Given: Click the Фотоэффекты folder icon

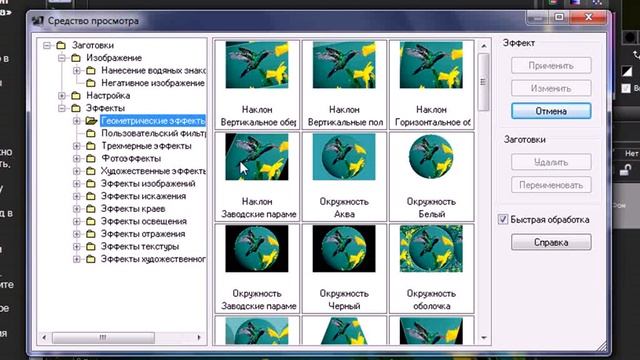Looking at the screenshot, I should click(91, 158).
